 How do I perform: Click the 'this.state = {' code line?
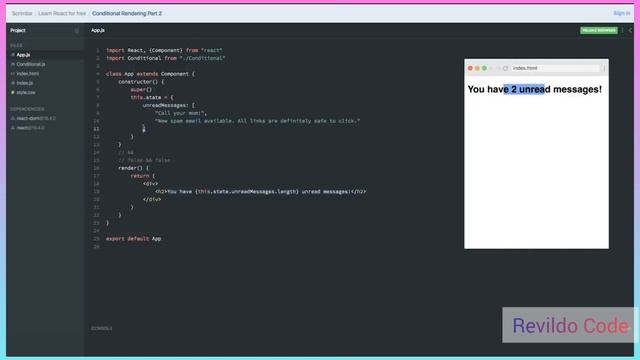click(152, 98)
